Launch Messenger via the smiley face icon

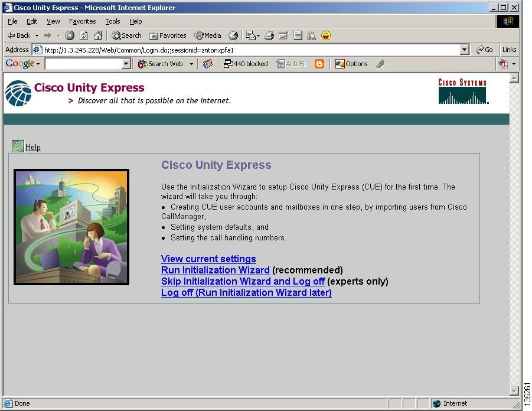coord(326,35)
